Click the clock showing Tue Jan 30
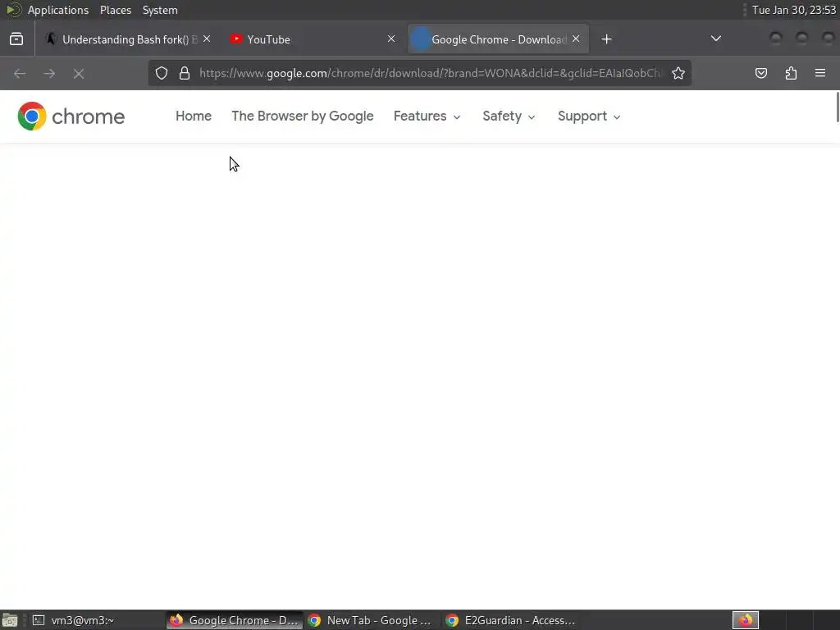Viewport: 840px width, 630px height. pyautogui.click(x=794, y=10)
